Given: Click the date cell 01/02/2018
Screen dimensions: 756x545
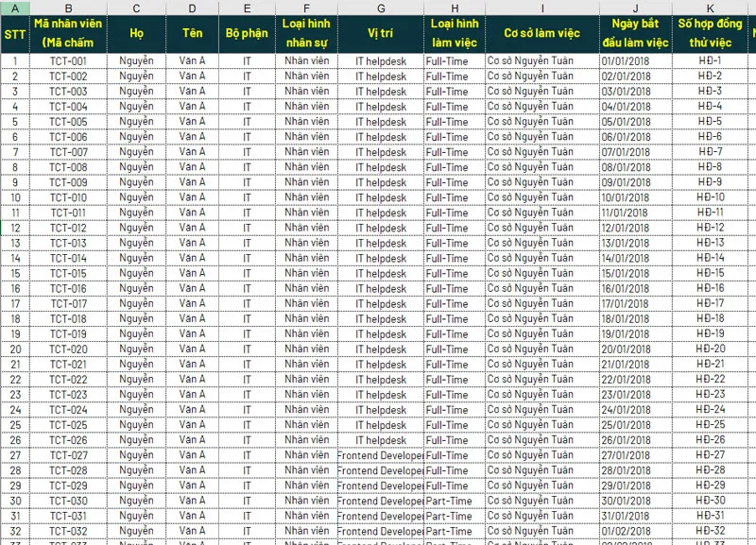Looking at the screenshot, I should (x=626, y=532).
